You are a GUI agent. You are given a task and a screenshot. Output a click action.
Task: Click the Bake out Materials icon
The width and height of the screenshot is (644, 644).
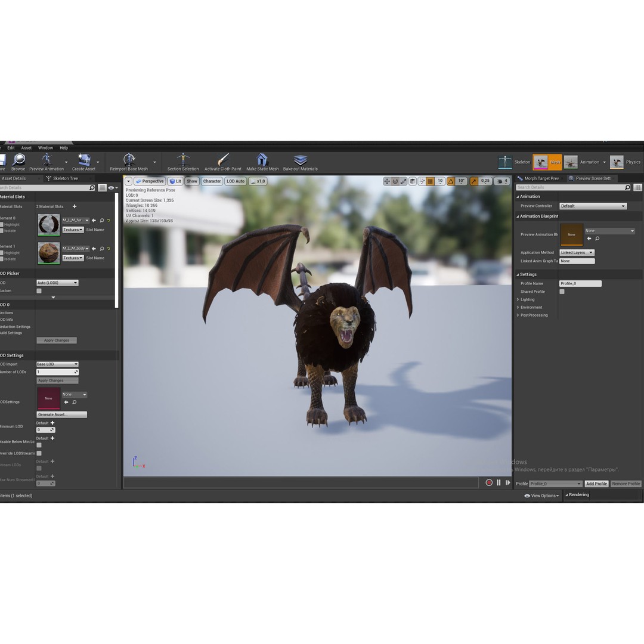pyautogui.click(x=300, y=162)
